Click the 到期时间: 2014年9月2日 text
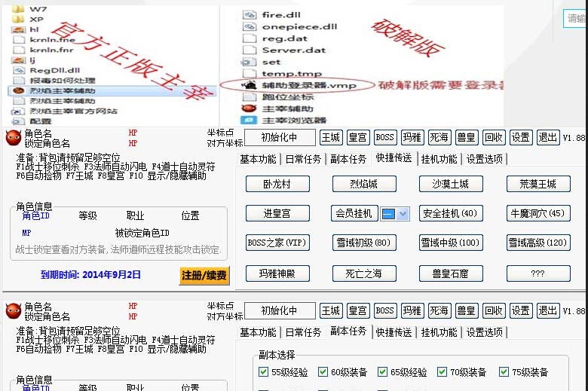Viewport: 588px width, 391px height. [90, 275]
